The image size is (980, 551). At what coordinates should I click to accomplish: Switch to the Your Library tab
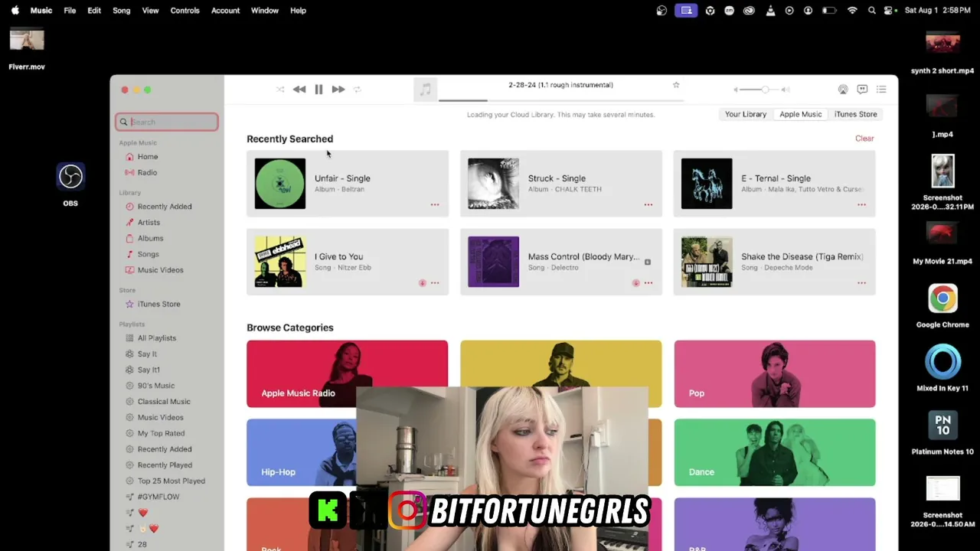(x=746, y=114)
